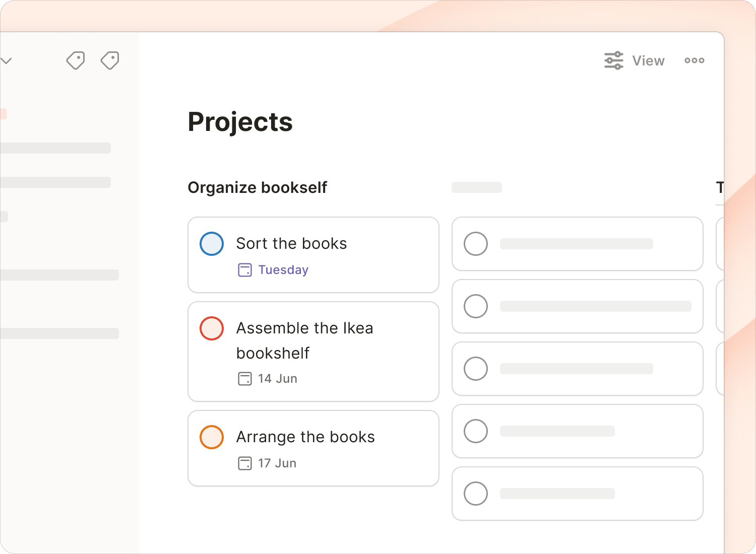
Task: Click the first label tag icon
Action: click(x=76, y=60)
